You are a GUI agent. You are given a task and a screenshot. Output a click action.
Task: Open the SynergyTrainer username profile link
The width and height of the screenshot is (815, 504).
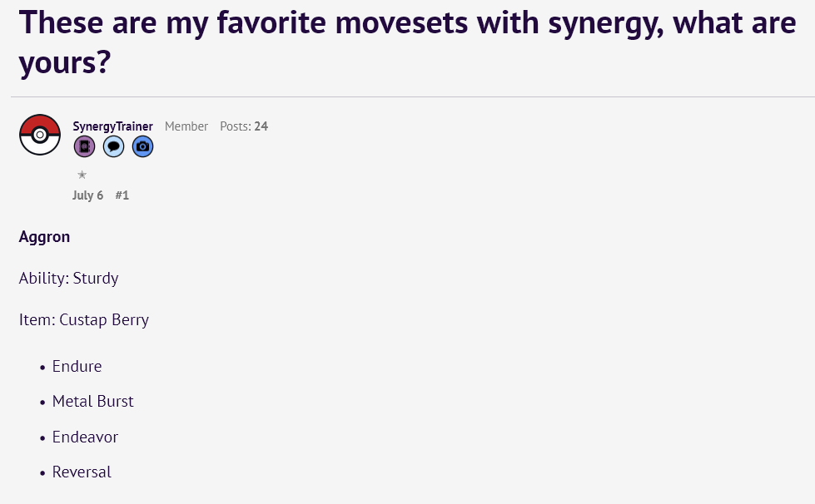tap(112, 126)
